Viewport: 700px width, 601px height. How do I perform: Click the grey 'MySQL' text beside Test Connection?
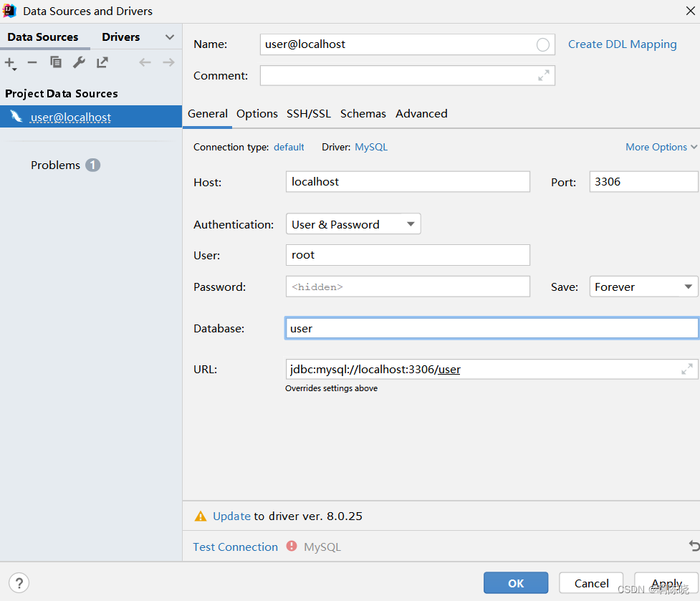coord(322,547)
